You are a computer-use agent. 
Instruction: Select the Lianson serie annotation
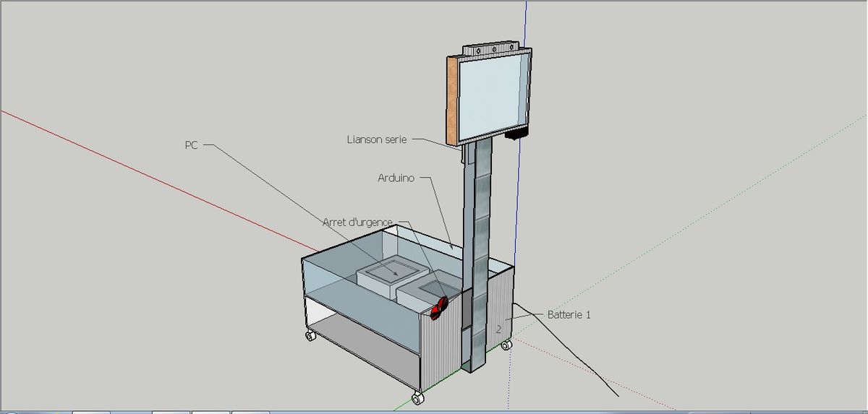(x=377, y=139)
